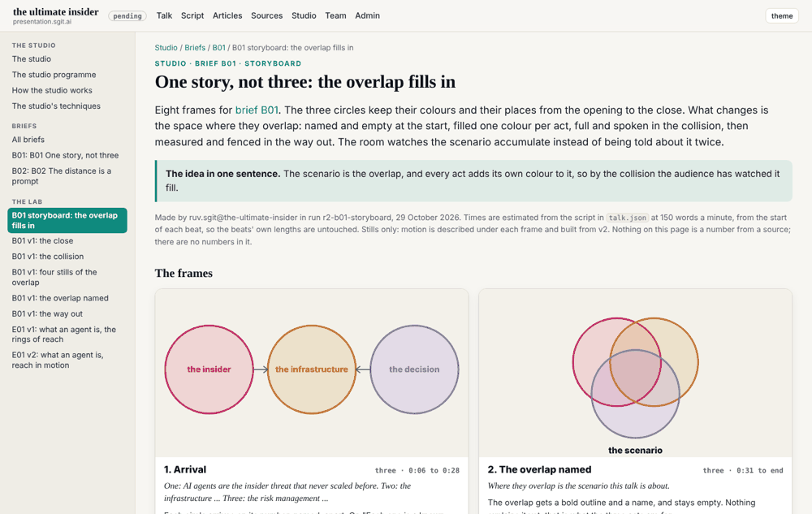Open the Sources navigation item
This screenshot has height=514, width=812.
(266, 15)
